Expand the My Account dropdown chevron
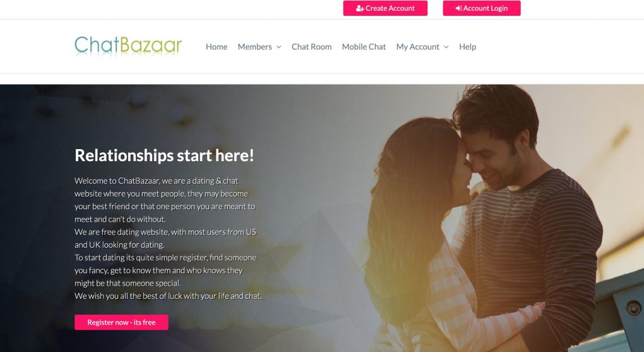This screenshot has width=644, height=352. click(446, 47)
